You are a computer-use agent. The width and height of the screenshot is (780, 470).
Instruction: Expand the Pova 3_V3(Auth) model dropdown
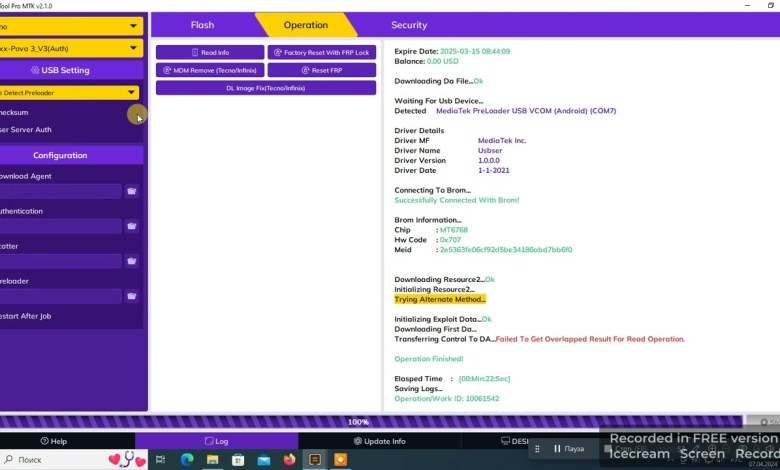click(70, 48)
